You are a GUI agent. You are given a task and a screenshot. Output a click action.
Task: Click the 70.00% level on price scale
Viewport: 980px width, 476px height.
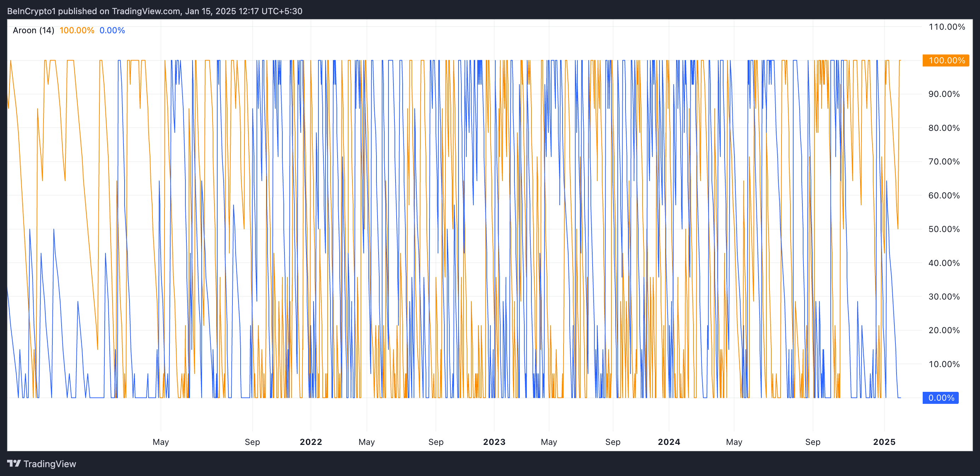944,162
